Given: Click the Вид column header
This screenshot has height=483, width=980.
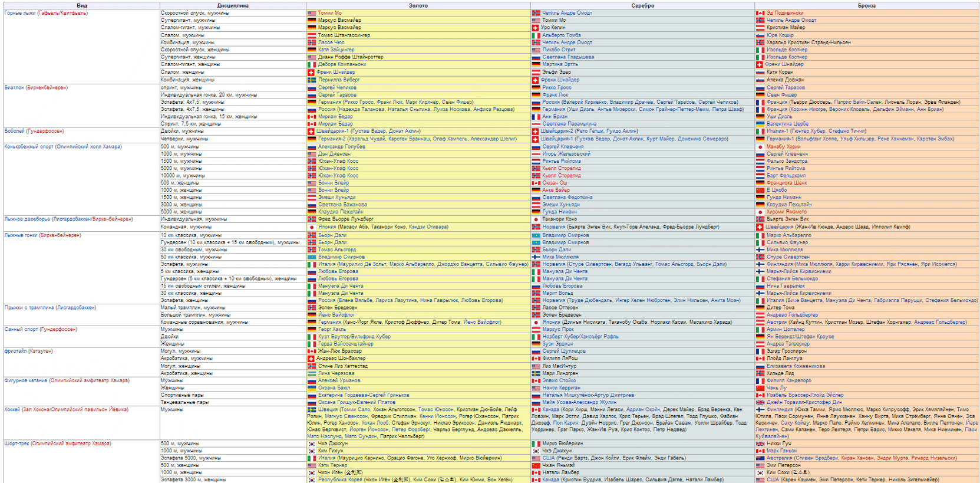Looking at the screenshot, I should [x=82, y=6].
